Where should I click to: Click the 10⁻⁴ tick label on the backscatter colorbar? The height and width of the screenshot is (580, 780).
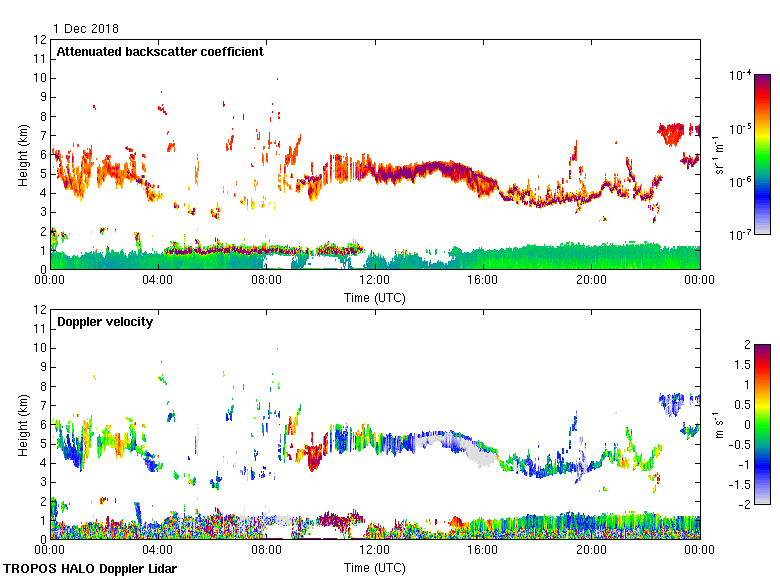point(741,76)
